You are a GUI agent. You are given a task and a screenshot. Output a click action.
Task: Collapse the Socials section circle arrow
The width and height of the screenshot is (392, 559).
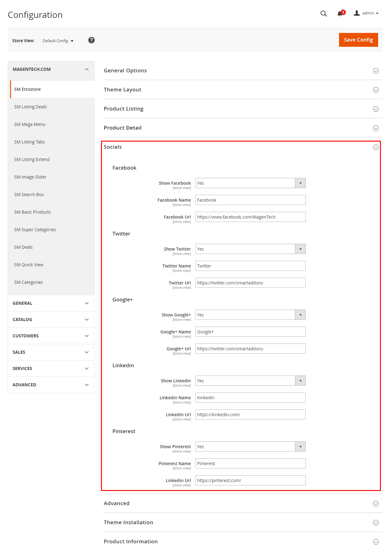[376, 147]
